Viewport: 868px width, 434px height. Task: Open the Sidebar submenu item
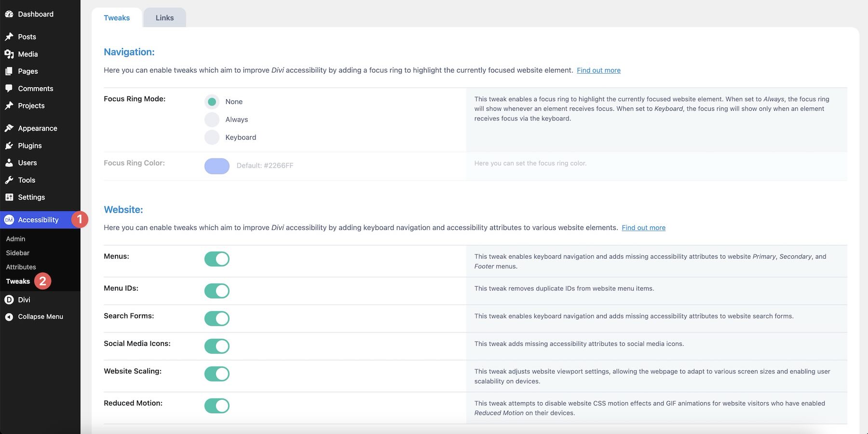18,253
